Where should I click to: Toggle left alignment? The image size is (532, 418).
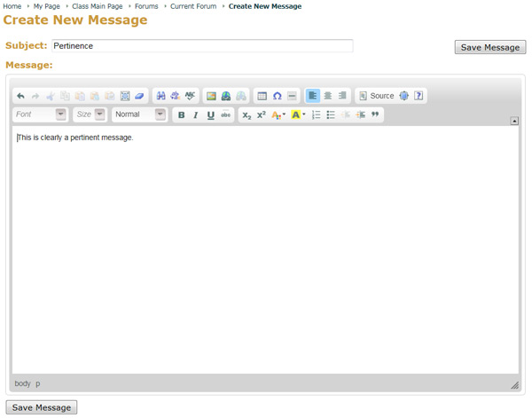[313, 96]
